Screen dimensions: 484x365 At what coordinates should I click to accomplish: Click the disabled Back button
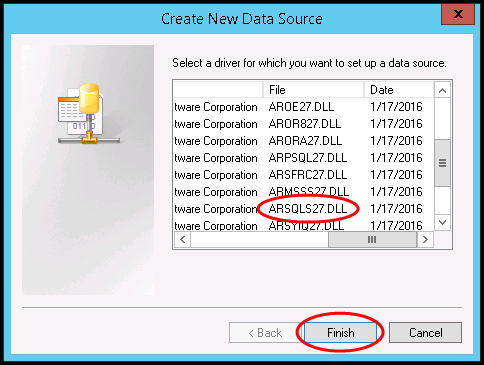(x=266, y=332)
